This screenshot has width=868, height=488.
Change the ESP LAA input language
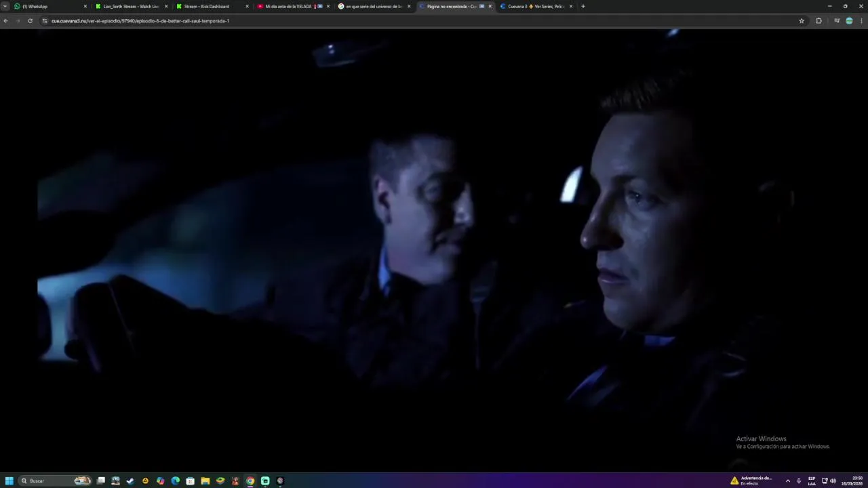(812, 481)
